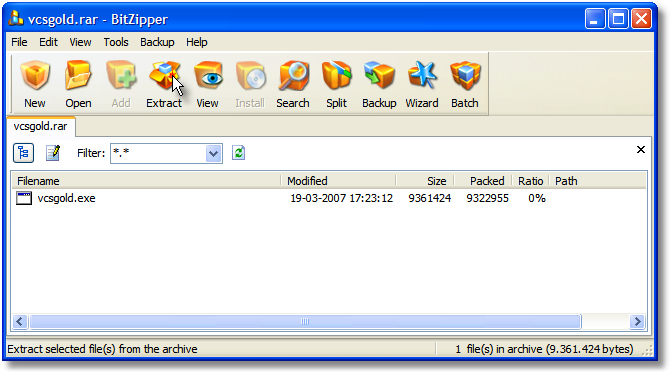The width and height of the screenshot is (672, 375).
Task: Click status text about extracting files
Action: (102, 349)
